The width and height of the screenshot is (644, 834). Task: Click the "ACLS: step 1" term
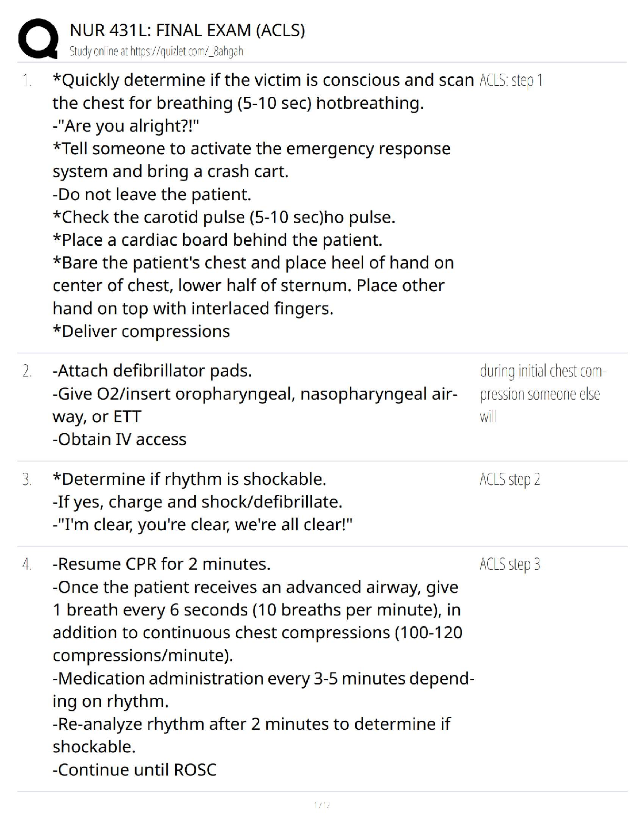[x=511, y=81]
